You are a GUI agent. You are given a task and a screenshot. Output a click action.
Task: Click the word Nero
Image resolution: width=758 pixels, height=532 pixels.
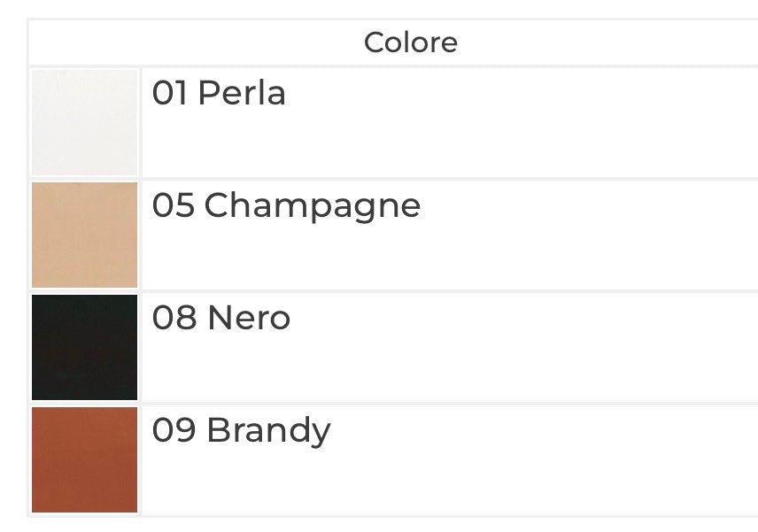[249, 318]
